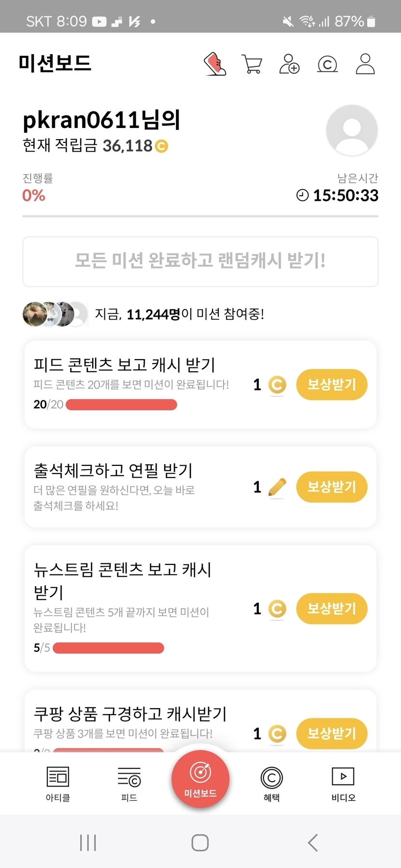Claim reward for 피드 콘텐츠 mission
The image size is (401, 868).
[331, 385]
